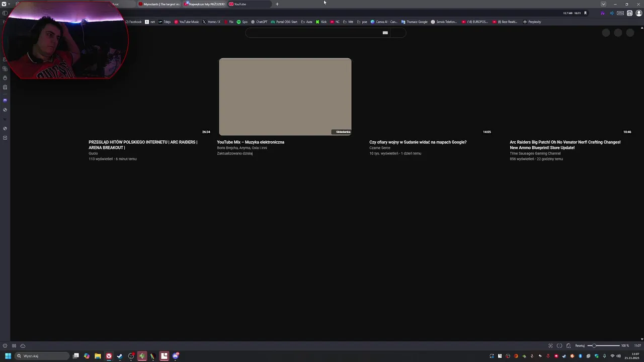The height and width of the screenshot is (362, 644).
Task: Open the Kick bookmark
Action: click(321, 22)
